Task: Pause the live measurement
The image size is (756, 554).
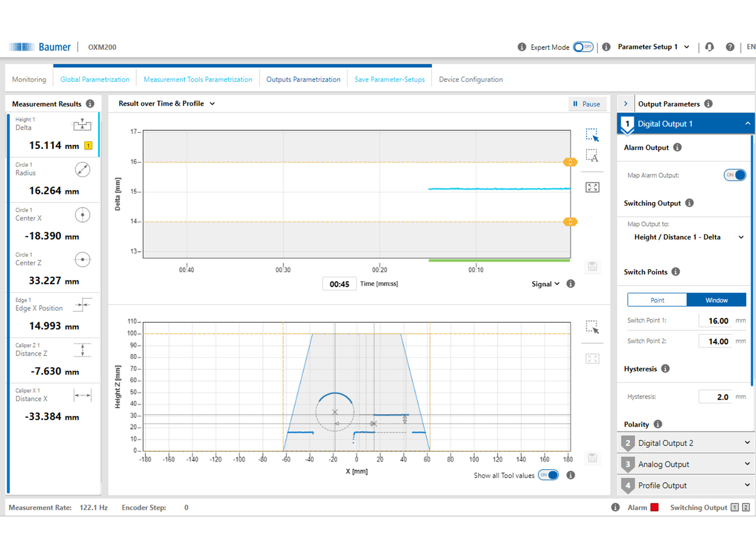Action: (587, 104)
